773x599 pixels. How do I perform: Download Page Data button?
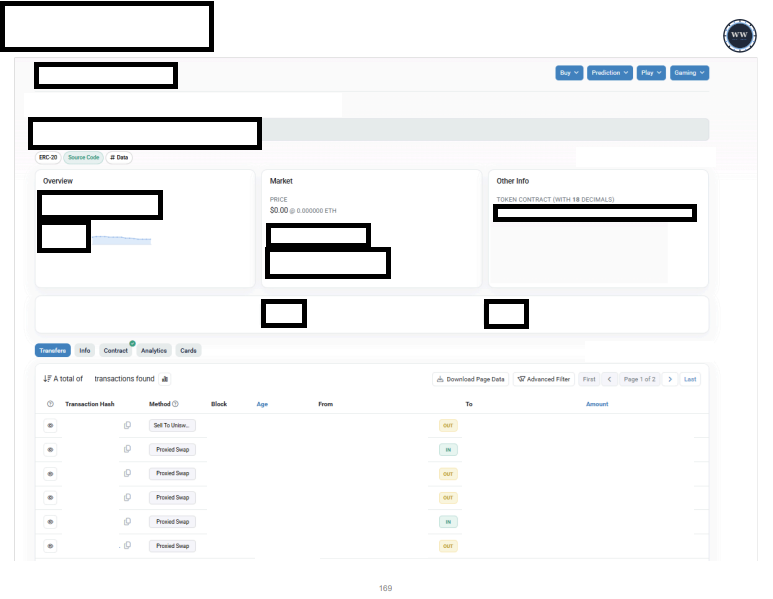tap(470, 379)
